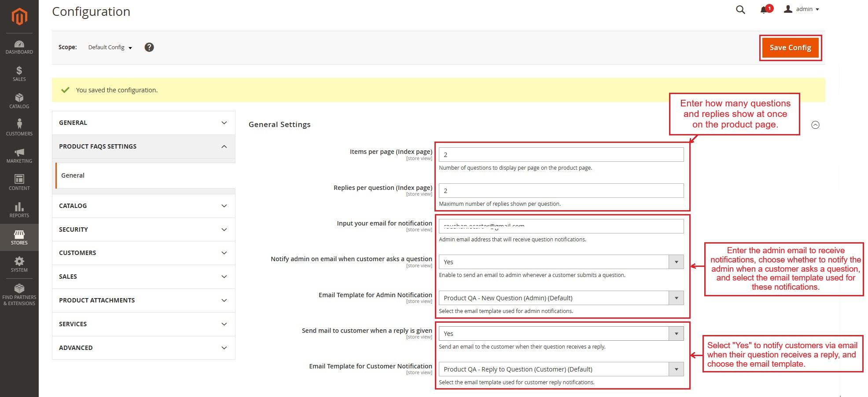
Task: Open Email Template for Admin Notification dropdown
Action: pyautogui.click(x=561, y=298)
